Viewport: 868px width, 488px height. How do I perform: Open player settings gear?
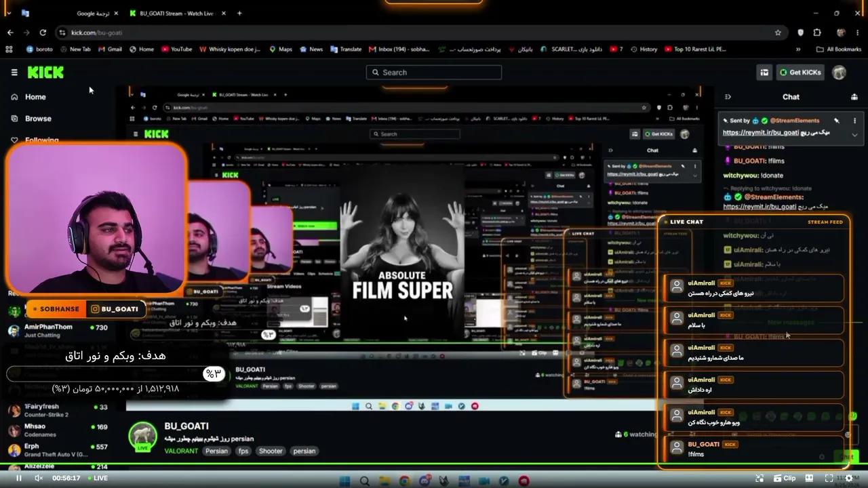(x=849, y=478)
